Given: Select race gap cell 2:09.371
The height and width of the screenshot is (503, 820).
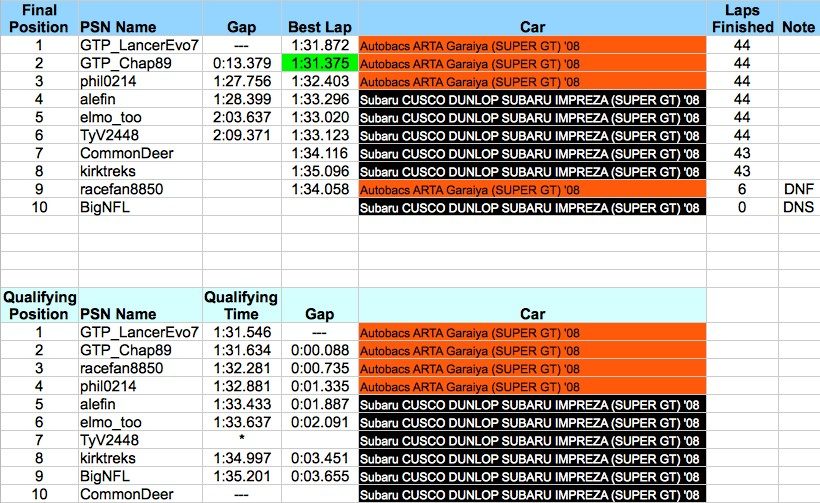Looking at the screenshot, I should click(242, 135).
